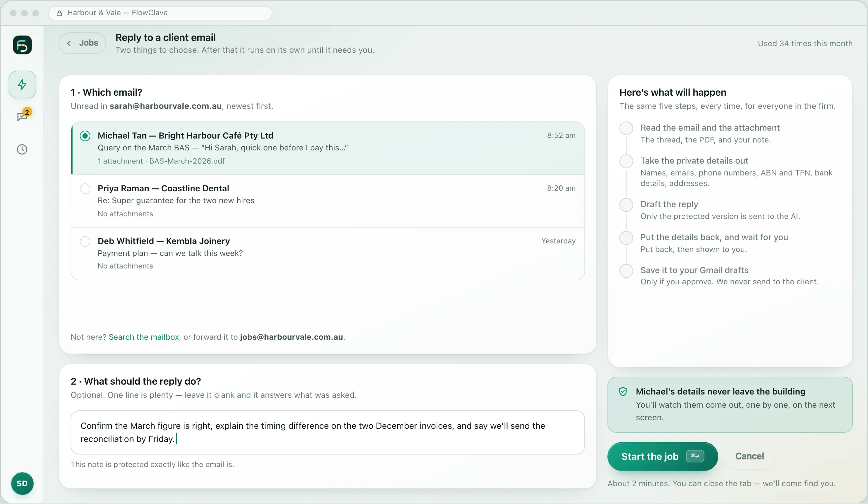Cancel the job setup
This screenshot has height=504, width=868.
coord(750,456)
